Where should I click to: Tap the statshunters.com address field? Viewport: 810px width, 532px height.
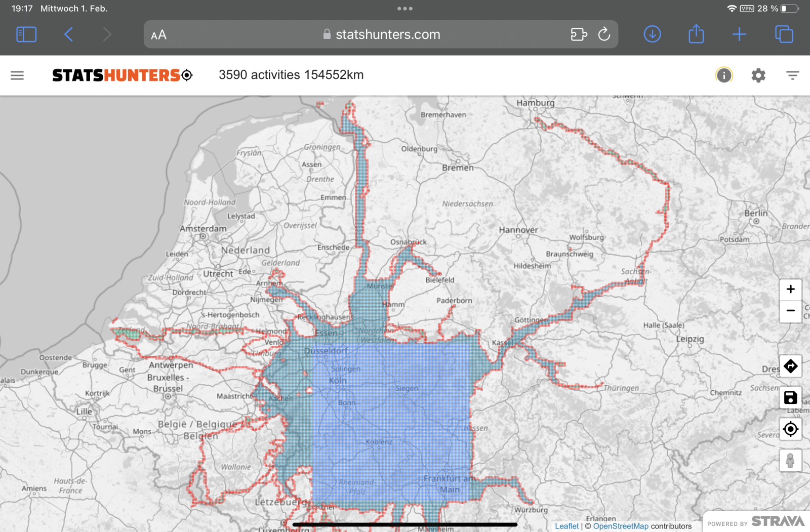point(381,34)
